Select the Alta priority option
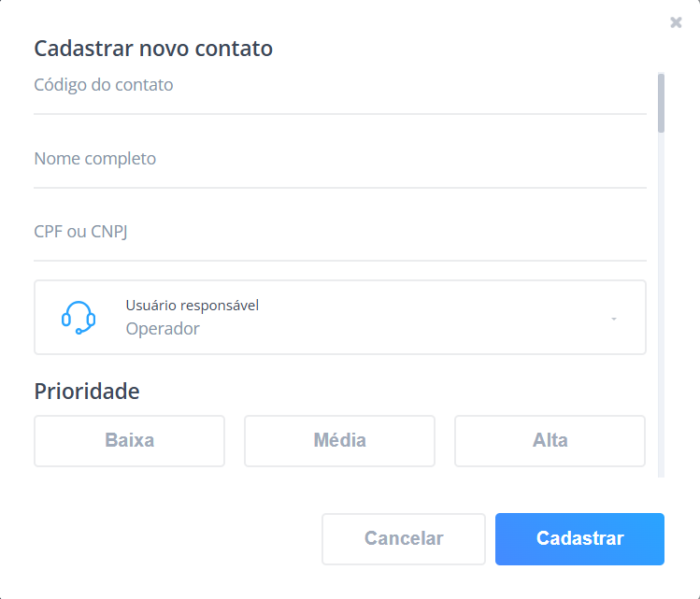The height and width of the screenshot is (599, 700). [550, 441]
